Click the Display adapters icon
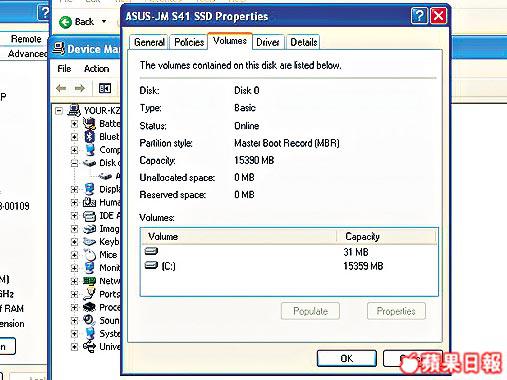 coord(89,189)
